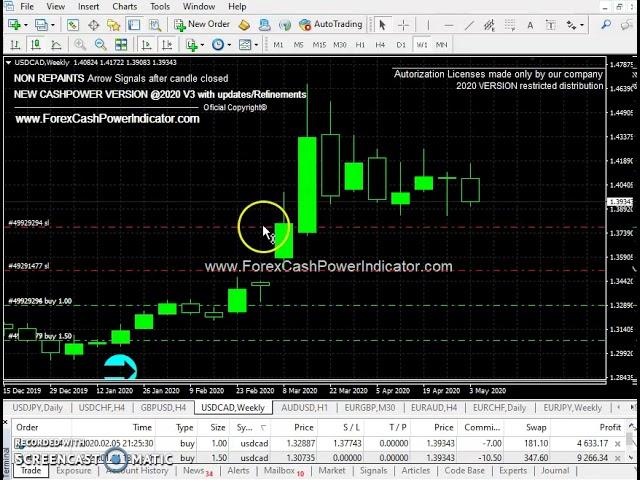Zoom in on the chart
640x480 pixels.
80,44
